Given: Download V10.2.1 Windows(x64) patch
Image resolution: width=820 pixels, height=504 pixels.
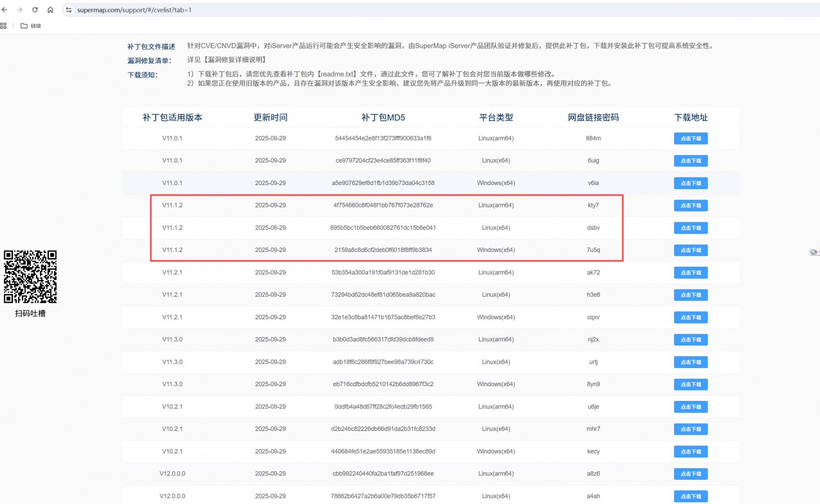Looking at the screenshot, I should [x=691, y=452].
